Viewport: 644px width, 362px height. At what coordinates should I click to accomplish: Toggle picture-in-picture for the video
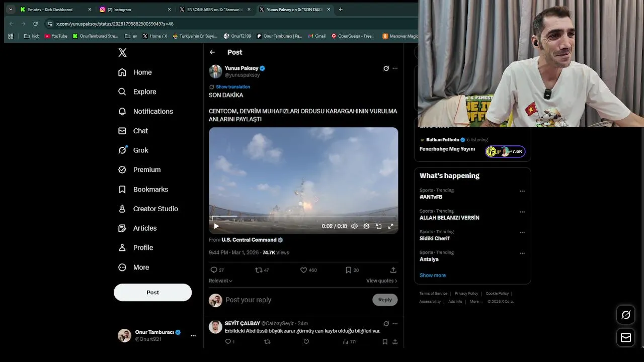click(x=378, y=226)
